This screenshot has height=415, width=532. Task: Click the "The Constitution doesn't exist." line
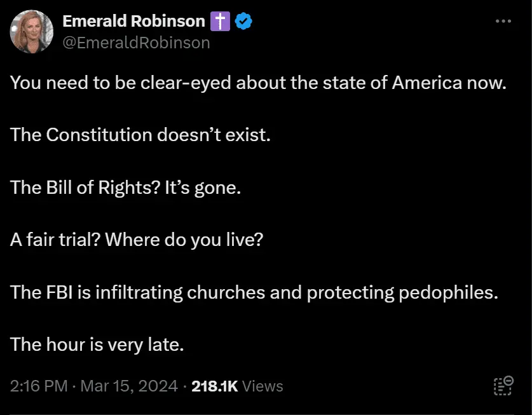coord(140,135)
